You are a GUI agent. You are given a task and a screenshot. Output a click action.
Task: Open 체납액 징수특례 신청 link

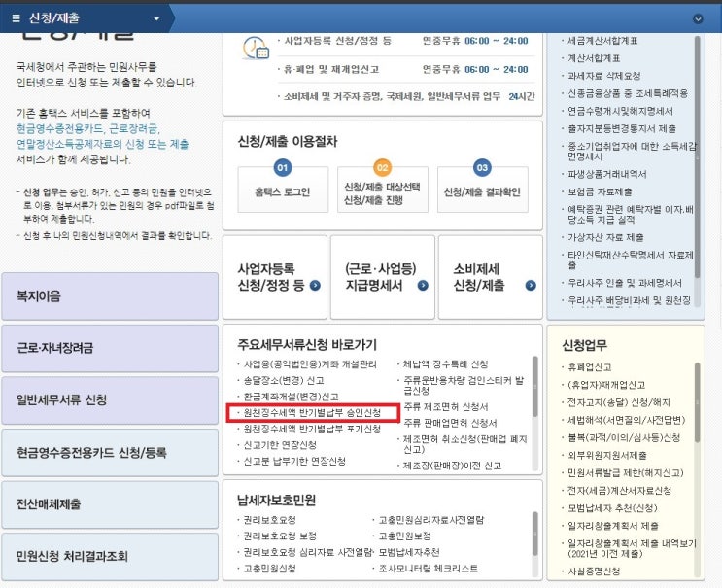(x=446, y=364)
